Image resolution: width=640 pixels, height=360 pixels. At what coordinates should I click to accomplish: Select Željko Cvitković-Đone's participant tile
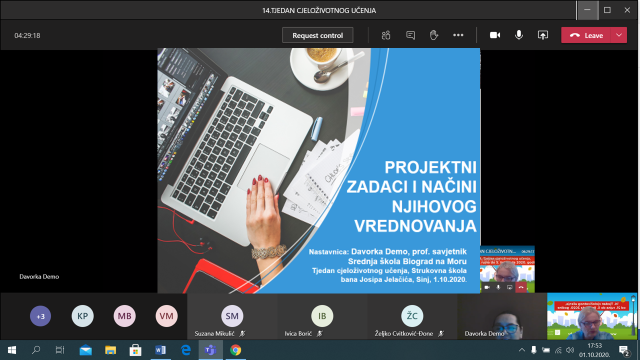click(x=412, y=316)
